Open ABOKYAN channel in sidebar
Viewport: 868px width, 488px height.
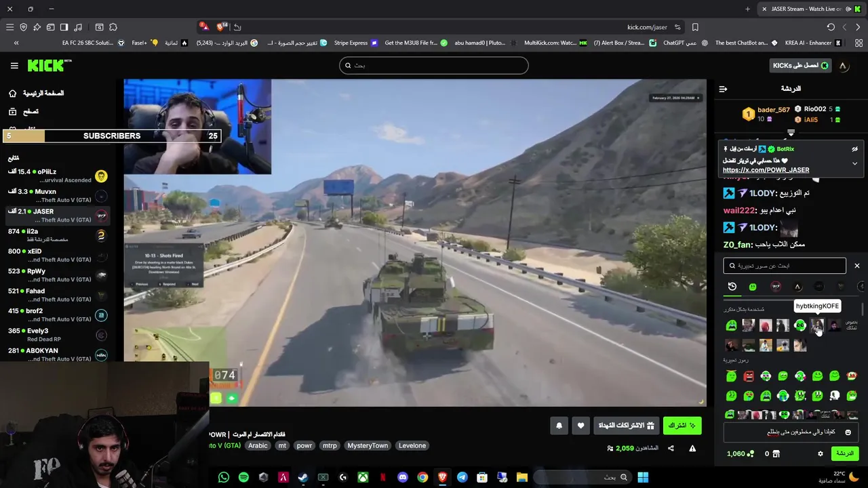pyautogui.click(x=58, y=354)
